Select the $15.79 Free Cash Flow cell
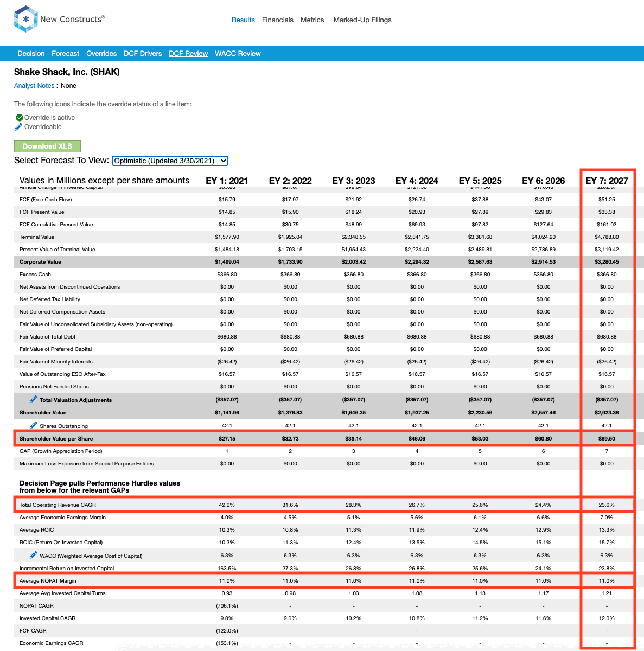This screenshot has width=644, height=651. click(227, 200)
